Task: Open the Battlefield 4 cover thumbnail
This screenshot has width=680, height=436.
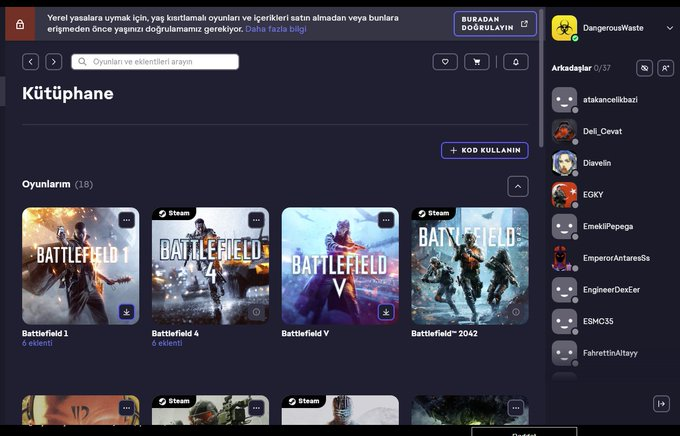Action: tap(210, 266)
